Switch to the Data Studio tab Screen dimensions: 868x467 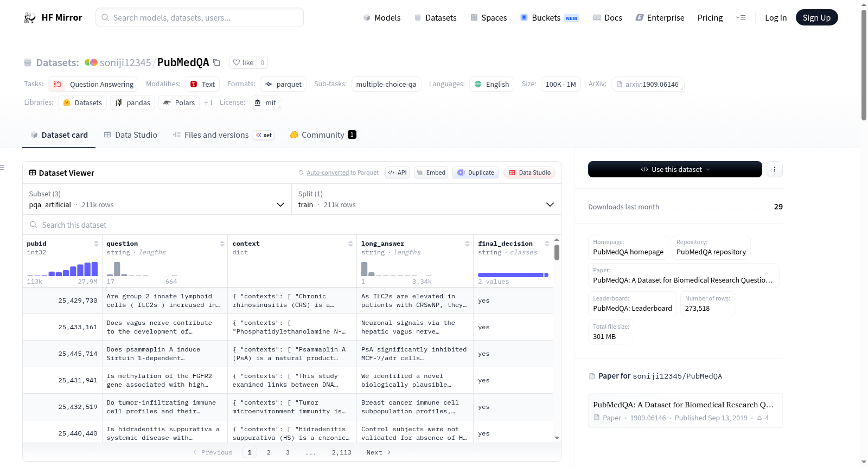coord(131,135)
